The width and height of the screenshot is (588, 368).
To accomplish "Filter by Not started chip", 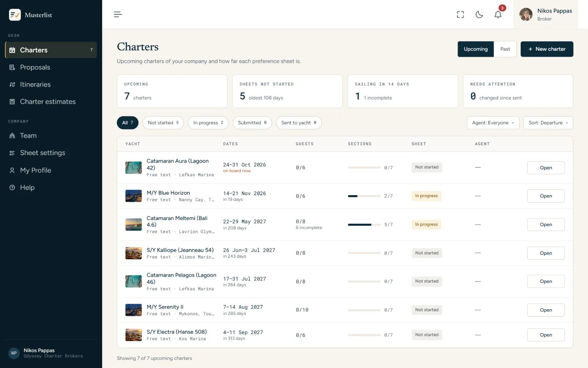I will 163,123.
